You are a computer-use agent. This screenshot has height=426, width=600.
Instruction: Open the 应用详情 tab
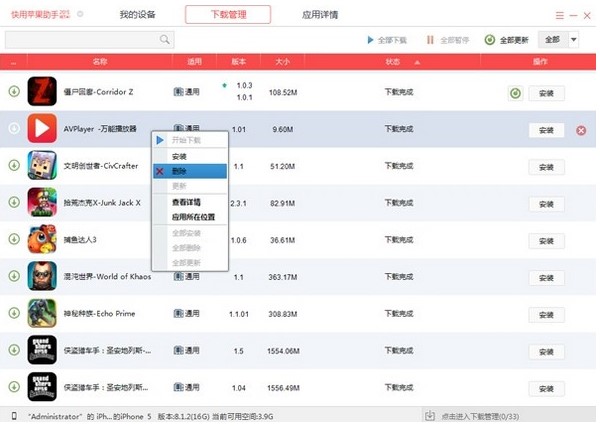320,15
